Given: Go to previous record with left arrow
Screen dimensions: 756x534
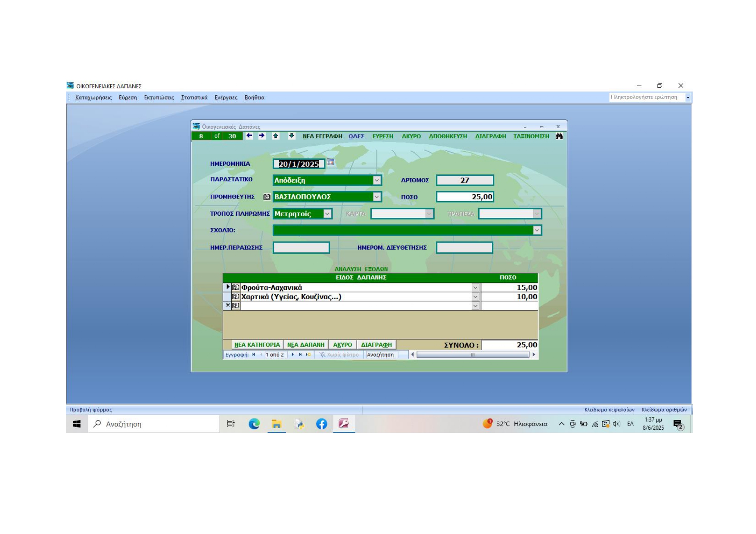Looking at the screenshot, I should click(249, 136).
